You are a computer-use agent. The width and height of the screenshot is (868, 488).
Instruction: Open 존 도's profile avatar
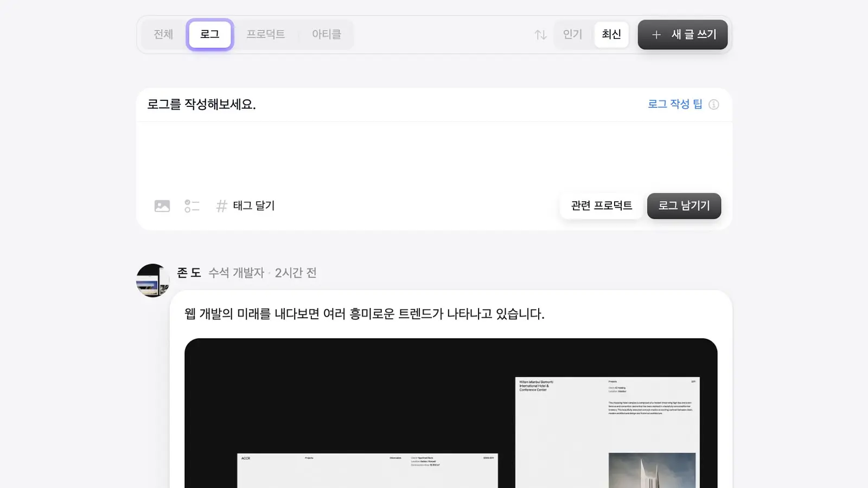pos(152,280)
